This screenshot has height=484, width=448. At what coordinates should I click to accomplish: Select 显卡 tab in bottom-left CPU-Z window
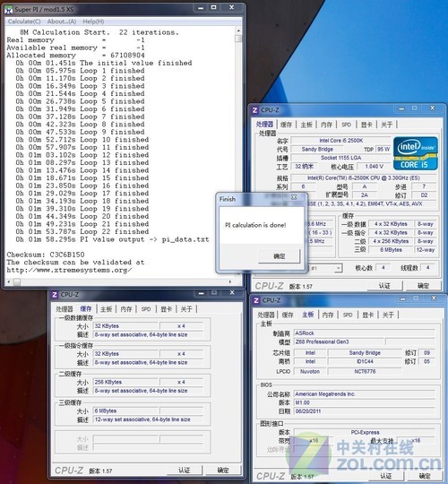pos(167,309)
